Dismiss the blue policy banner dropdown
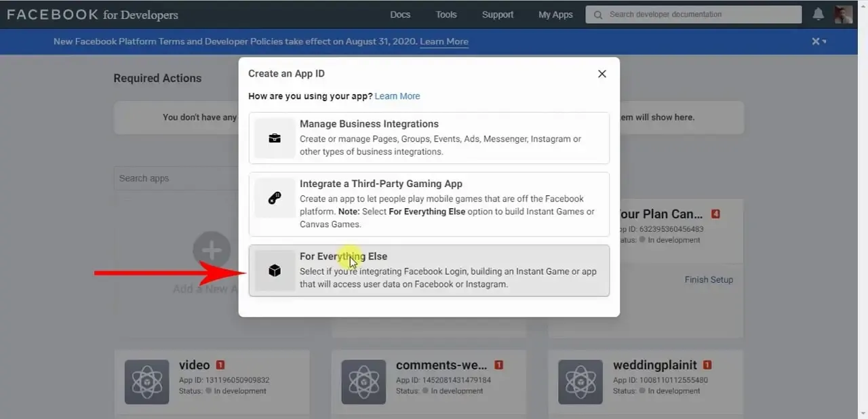 point(819,41)
